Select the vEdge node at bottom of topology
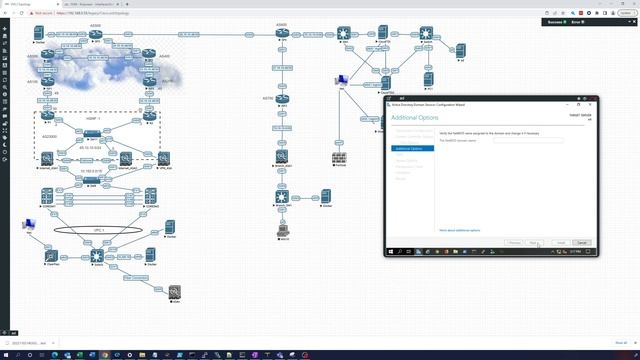The image size is (640, 360). (175, 292)
